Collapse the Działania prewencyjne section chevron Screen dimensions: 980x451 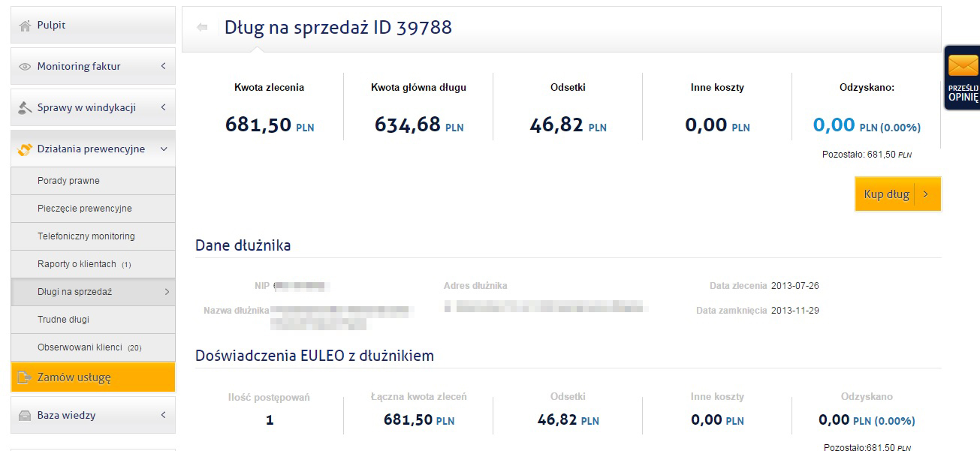[x=163, y=149]
